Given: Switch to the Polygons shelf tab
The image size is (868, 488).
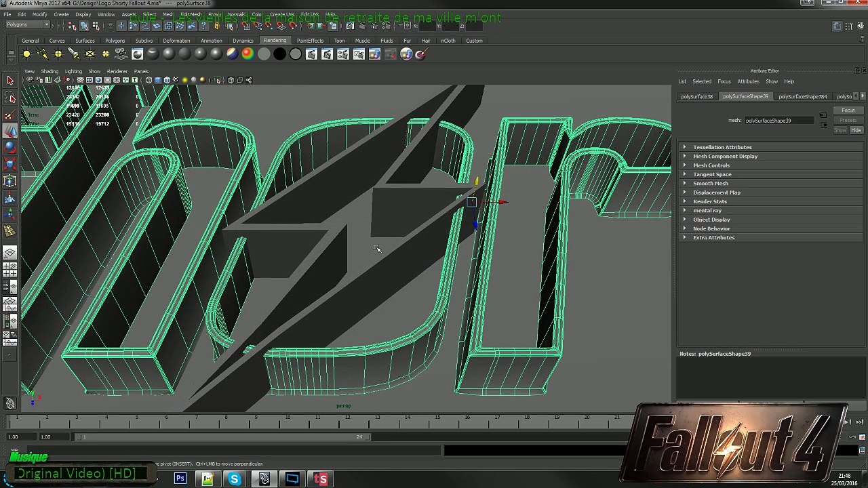Looking at the screenshot, I should point(115,41).
